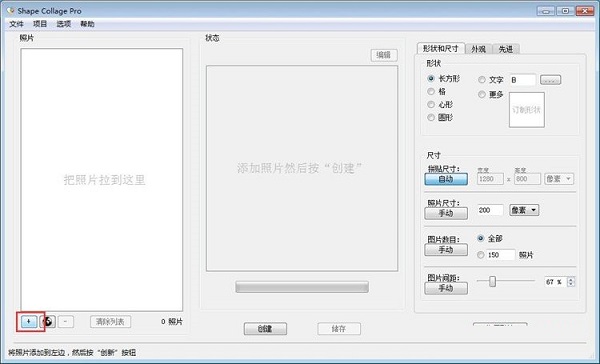The image size is (600, 364).
Task: Click the 手动 button under 图片间距
Action: (446, 288)
